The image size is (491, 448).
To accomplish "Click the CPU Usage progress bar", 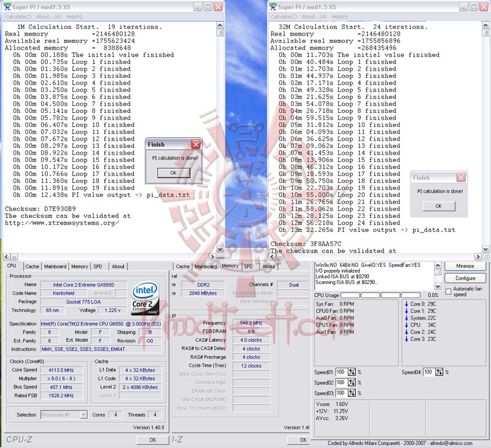I will coord(380,295).
